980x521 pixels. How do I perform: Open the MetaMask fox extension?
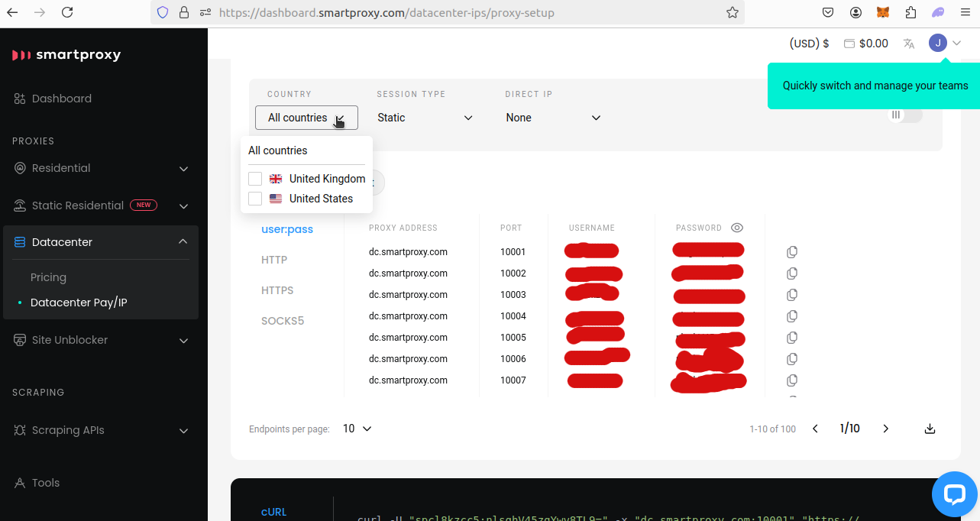882,12
